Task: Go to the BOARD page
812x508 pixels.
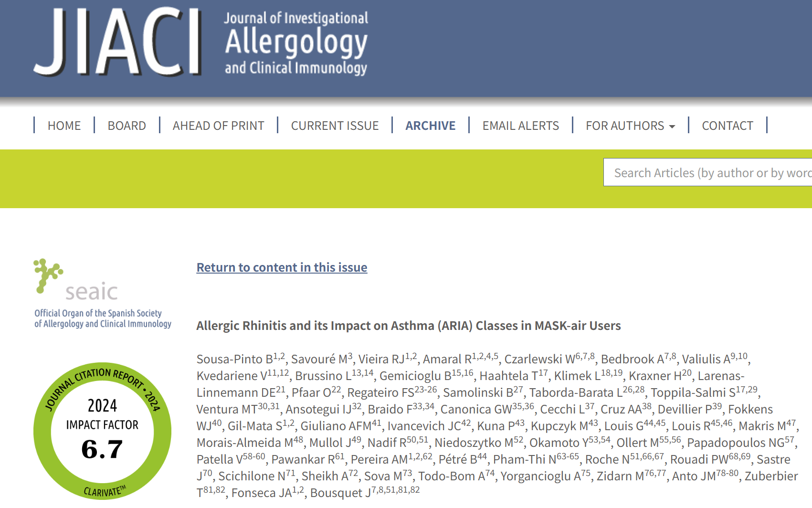Action: 127,126
